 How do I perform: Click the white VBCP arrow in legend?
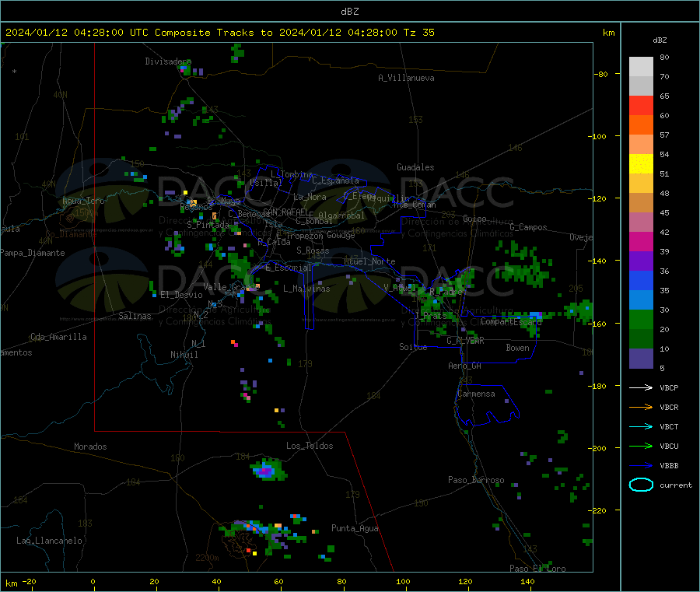pos(641,387)
